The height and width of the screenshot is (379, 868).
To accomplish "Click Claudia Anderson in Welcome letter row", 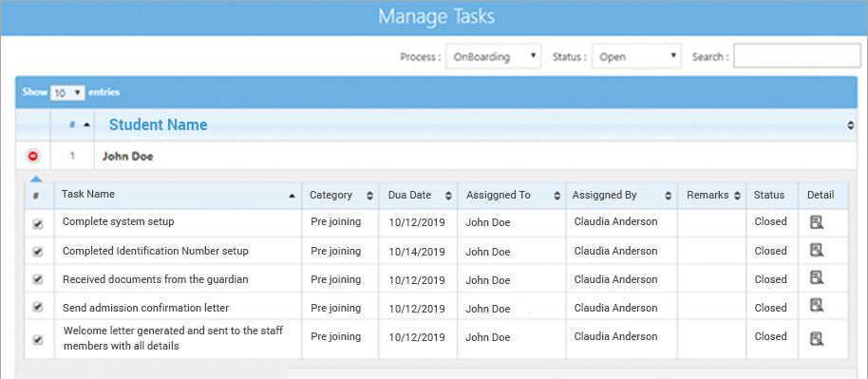I will pyautogui.click(x=615, y=336).
